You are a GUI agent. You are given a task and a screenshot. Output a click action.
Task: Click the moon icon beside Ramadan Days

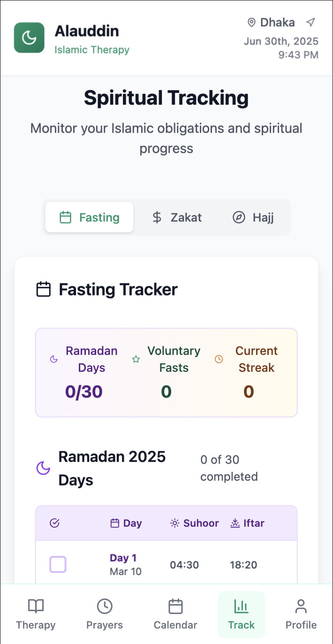coord(54,360)
